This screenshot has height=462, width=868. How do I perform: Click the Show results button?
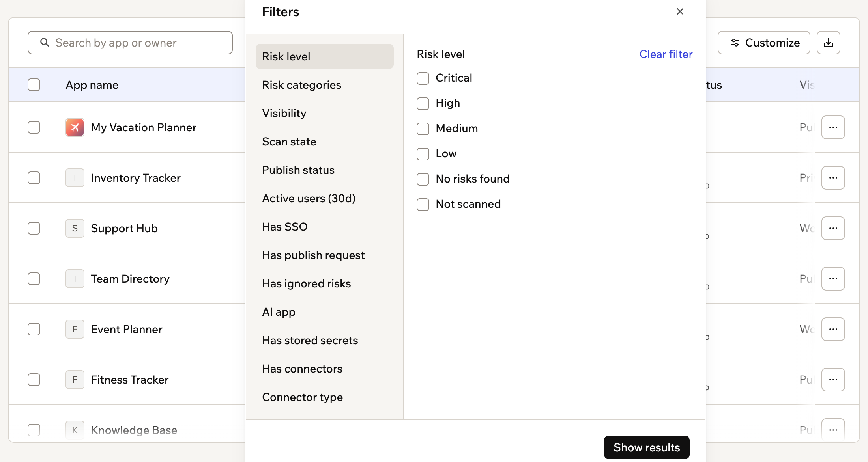coord(647,447)
